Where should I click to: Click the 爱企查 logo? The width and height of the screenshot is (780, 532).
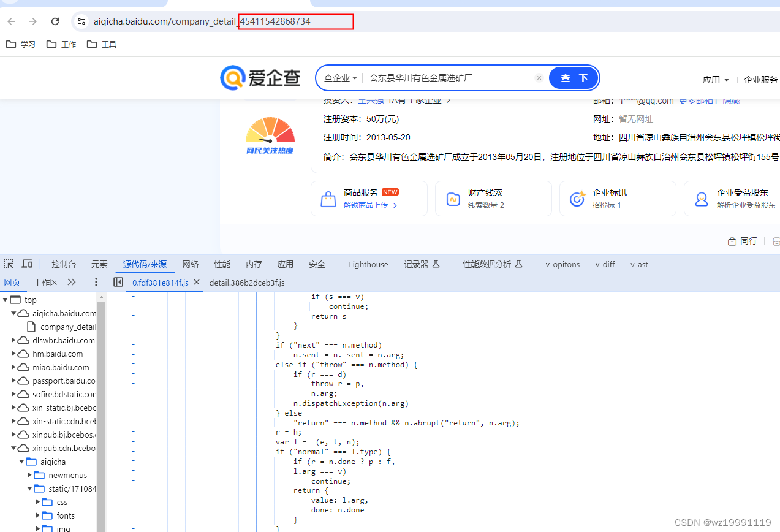(x=260, y=78)
